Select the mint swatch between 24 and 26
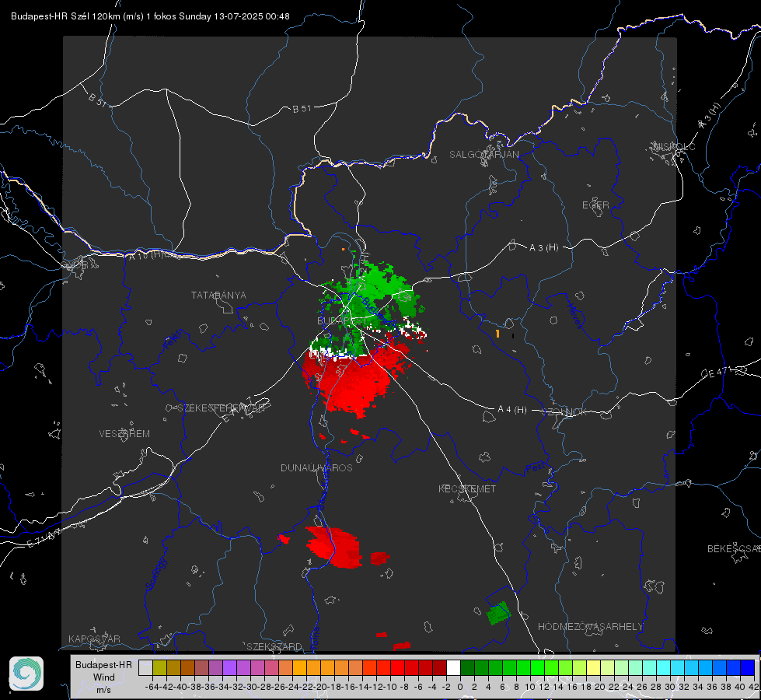Screen dimensions: 761x700 point(635,668)
